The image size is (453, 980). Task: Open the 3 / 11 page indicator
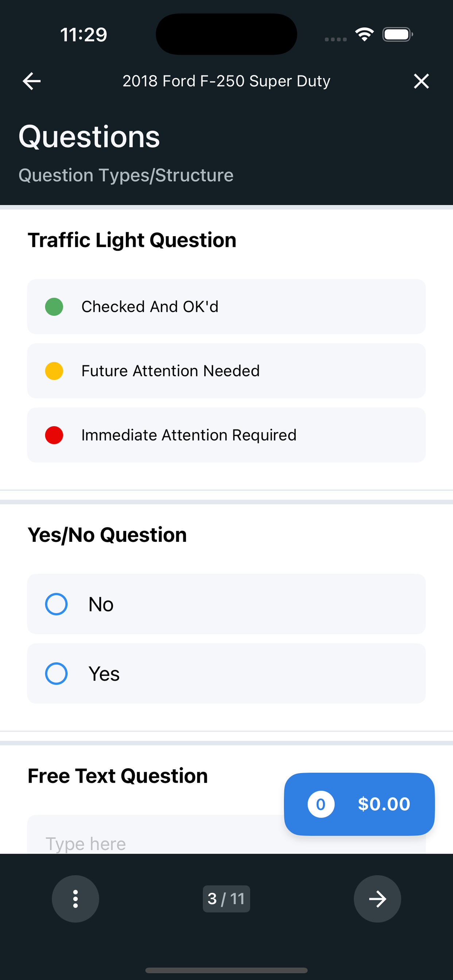point(226,899)
